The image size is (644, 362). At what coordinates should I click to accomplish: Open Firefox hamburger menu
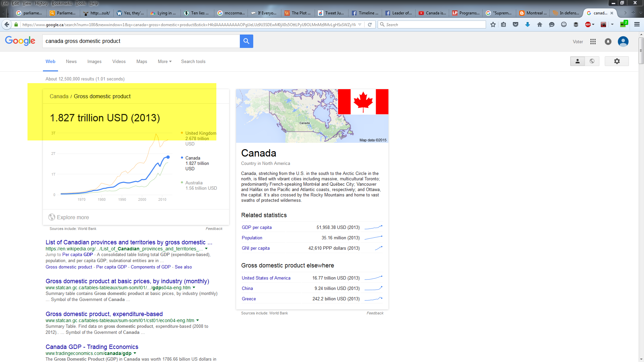coord(637,24)
